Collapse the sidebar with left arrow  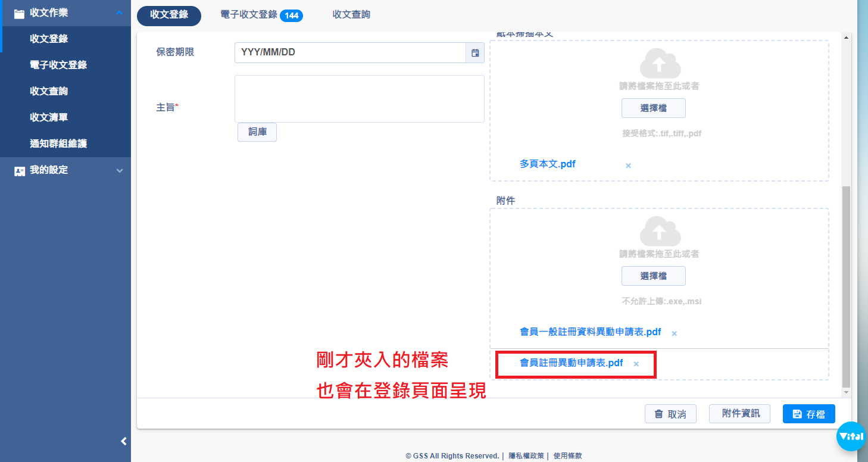[x=124, y=441]
